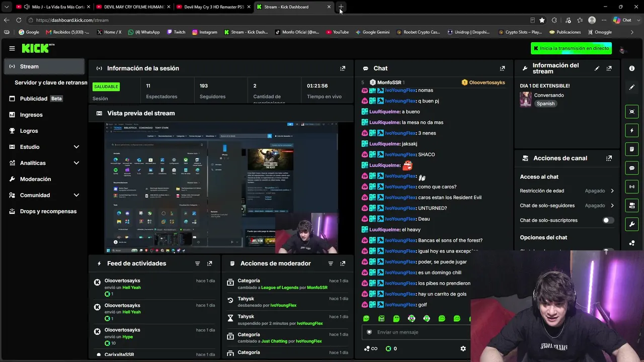Toggle the notes widget in right rail
This screenshot has width=644, height=362.
click(x=632, y=149)
